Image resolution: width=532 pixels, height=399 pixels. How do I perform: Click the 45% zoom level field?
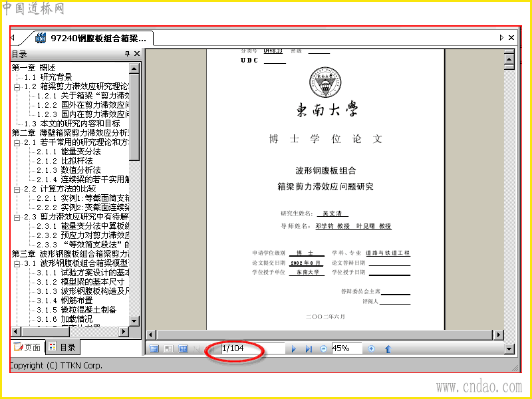(346, 348)
